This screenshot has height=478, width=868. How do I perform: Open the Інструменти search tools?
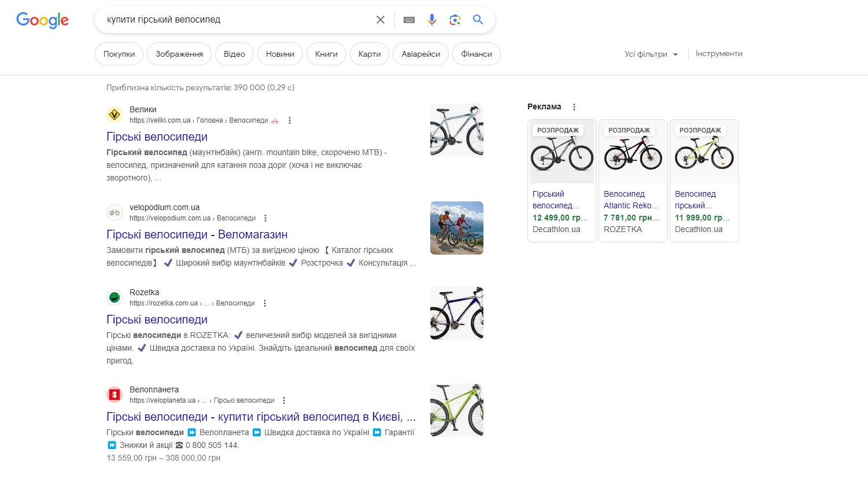point(719,54)
